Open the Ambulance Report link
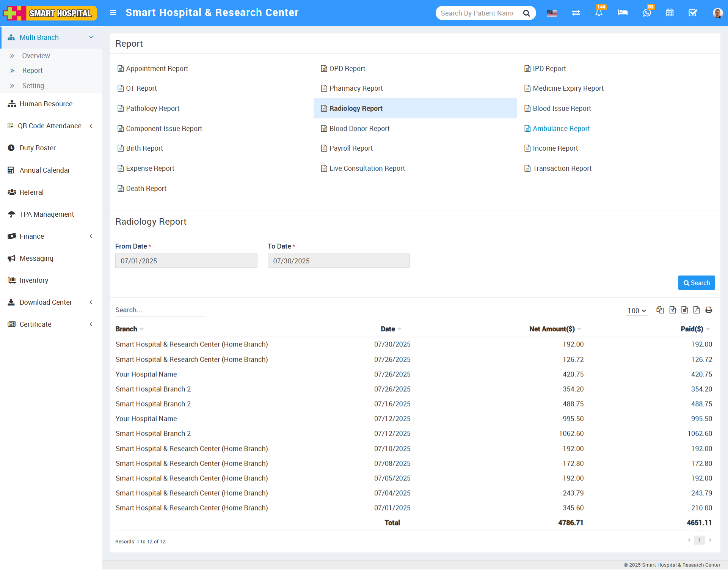Image resolution: width=728 pixels, height=570 pixels. tap(557, 129)
